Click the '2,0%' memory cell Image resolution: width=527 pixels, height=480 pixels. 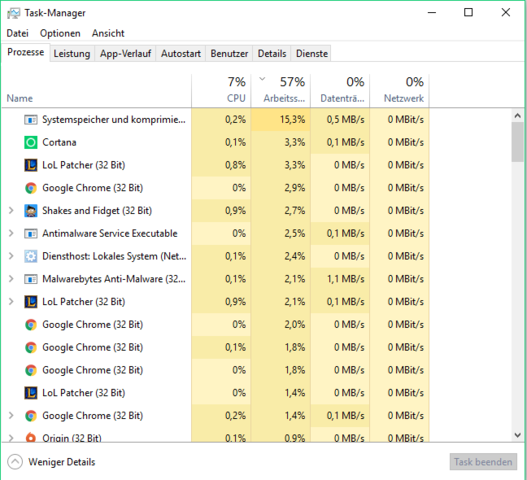281,325
